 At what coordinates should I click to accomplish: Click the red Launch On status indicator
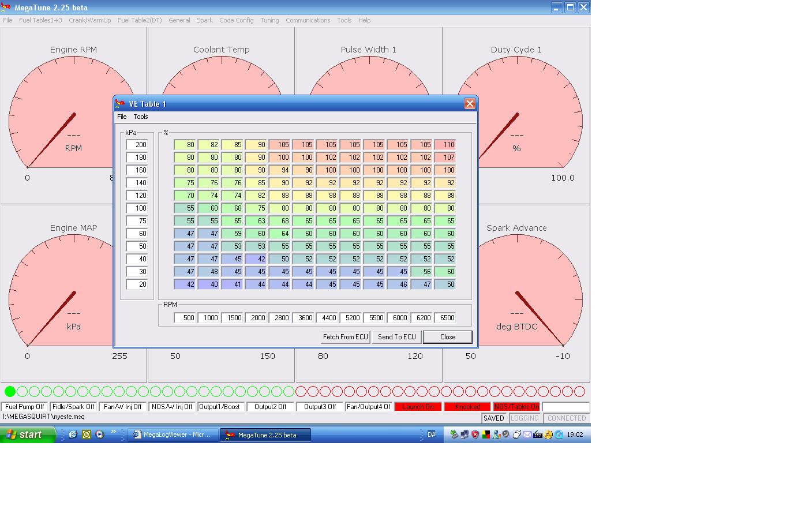click(x=418, y=407)
